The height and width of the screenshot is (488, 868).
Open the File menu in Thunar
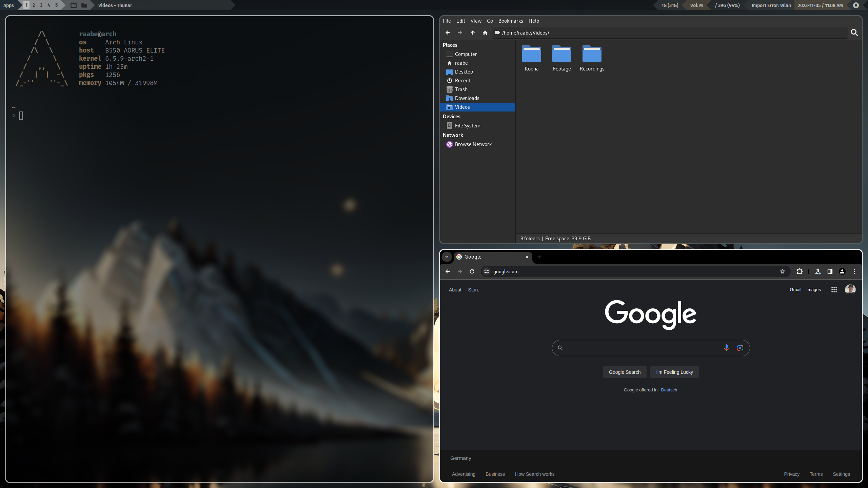[x=447, y=21]
